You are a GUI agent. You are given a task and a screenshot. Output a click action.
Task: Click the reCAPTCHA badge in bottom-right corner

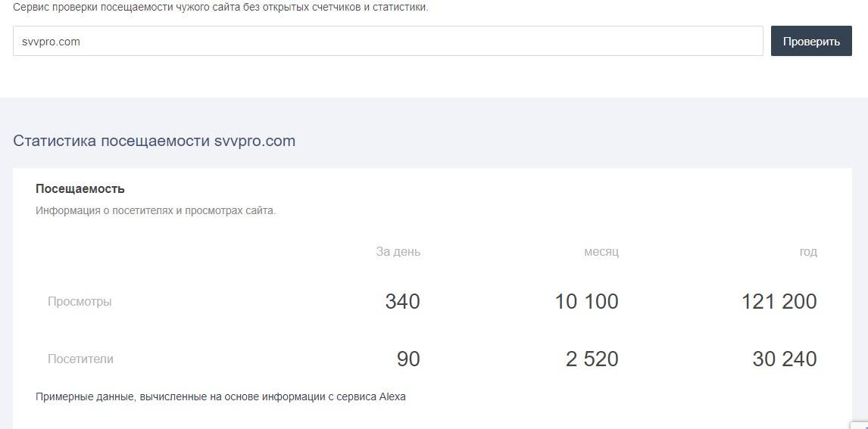click(860, 424)
